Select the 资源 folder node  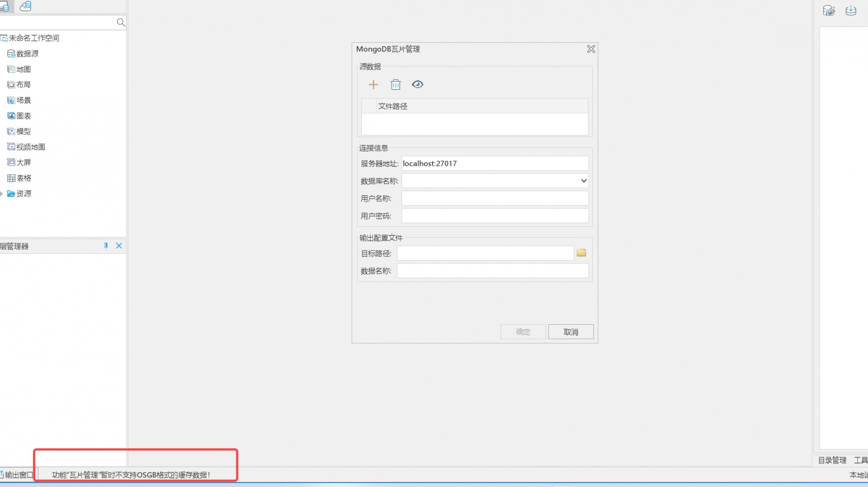pos(19,193)
